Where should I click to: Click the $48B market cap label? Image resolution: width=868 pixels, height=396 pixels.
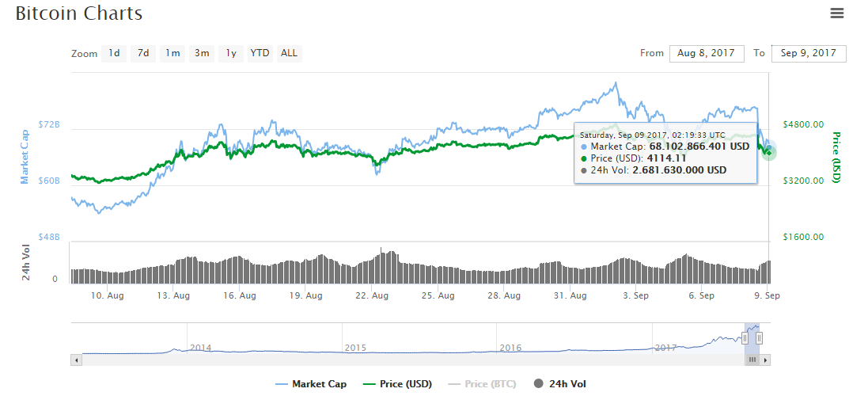coord(49,237)
